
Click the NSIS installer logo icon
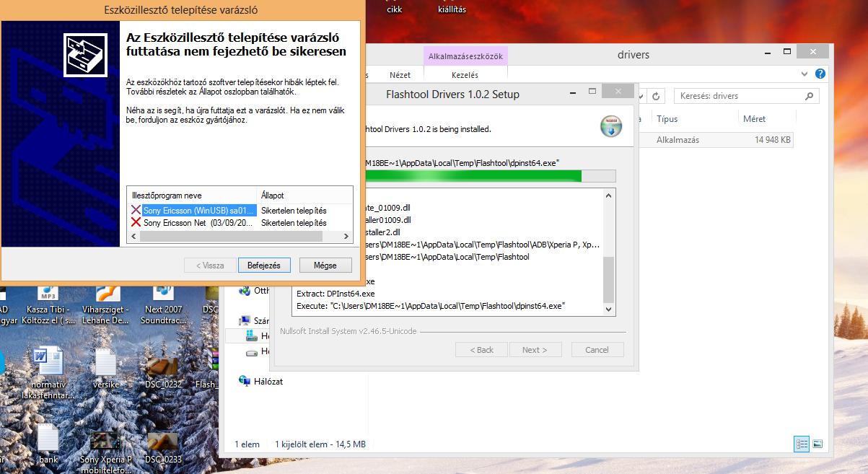[611, 126]
